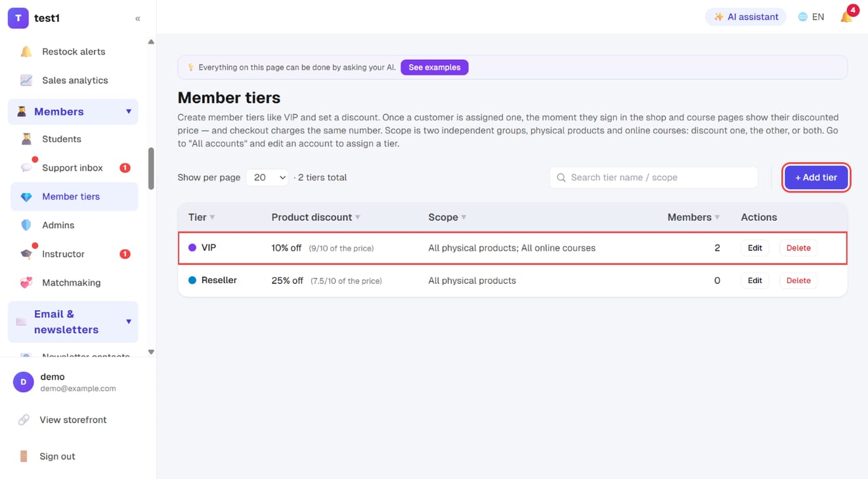Click the Sign out door icon
Screen dimensions: 868x479
(x=24, y=456)
